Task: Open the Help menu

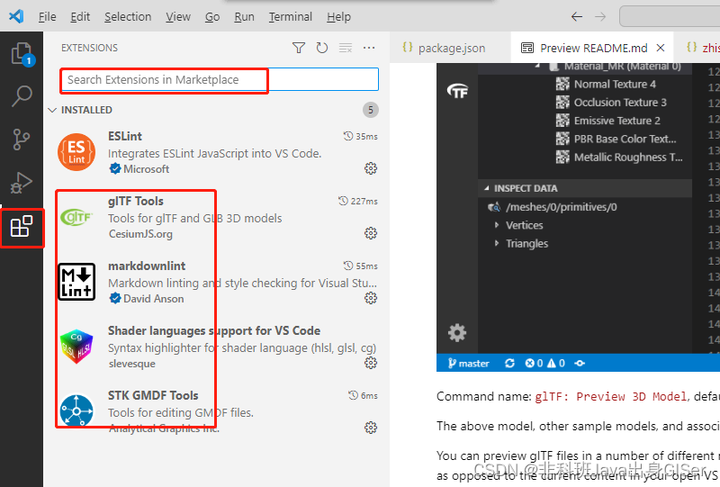Action: tap(339, 17)
